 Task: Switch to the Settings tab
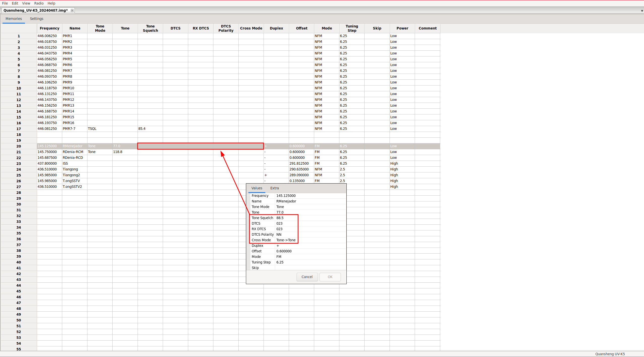click(37, 19)
